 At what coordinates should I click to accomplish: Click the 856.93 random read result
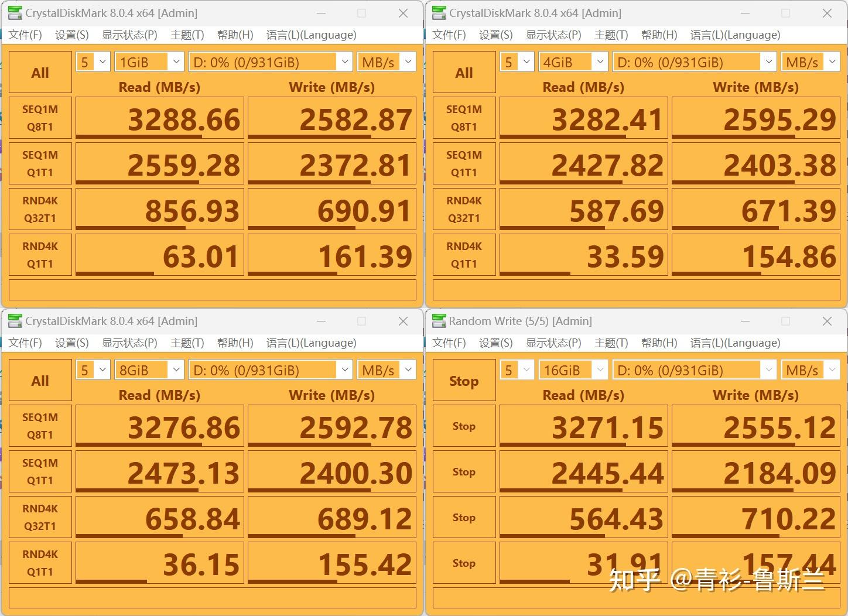[x=160, y=210]
